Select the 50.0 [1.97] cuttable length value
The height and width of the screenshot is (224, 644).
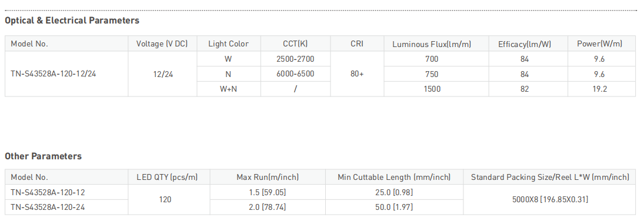tap(394, 207)
